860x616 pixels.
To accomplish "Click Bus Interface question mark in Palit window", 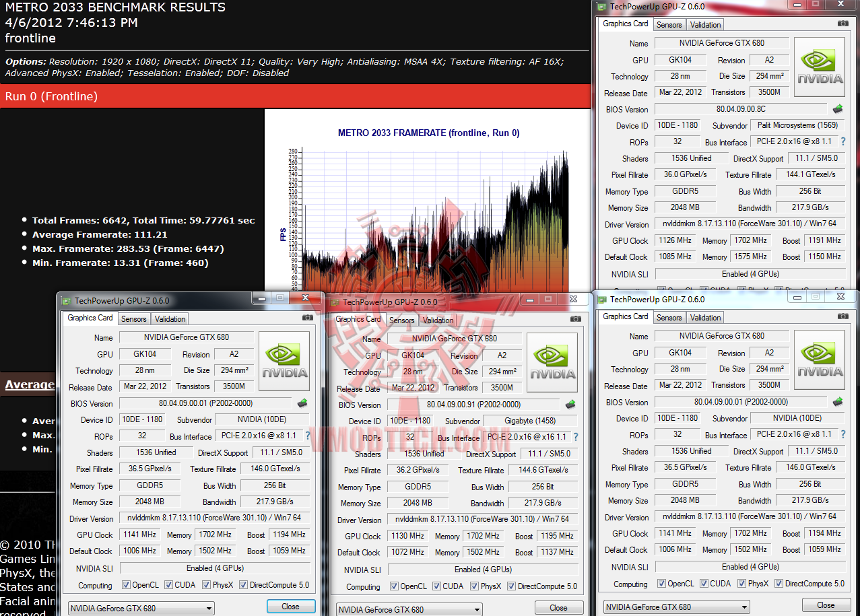I will coord(842,142).
